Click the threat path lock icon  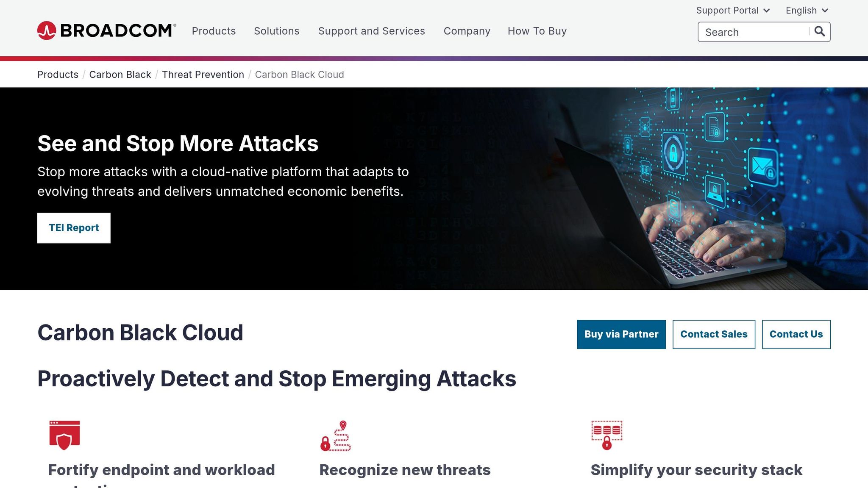click(x=336, y=436)
